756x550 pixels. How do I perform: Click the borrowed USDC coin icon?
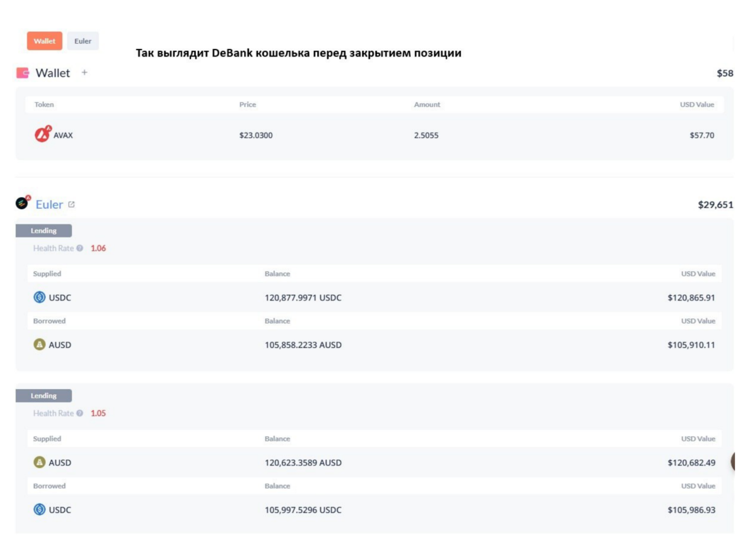[39, 509]
